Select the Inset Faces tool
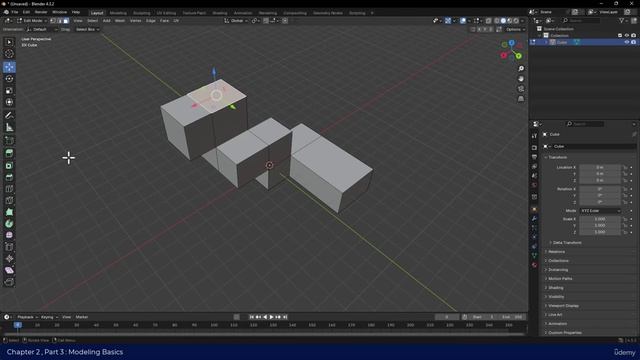The width and height of the screenshot is (640, 360). coord(9,165)
